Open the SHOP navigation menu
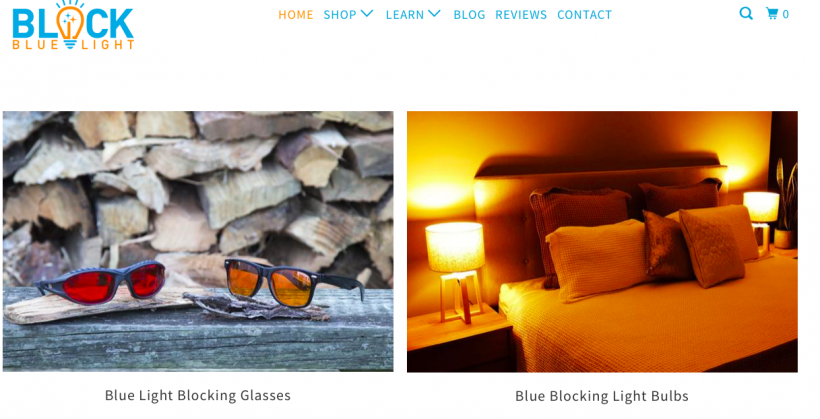The width and height of the screenshot is (820, 419). pyautogui.click(x=340, y=15)
